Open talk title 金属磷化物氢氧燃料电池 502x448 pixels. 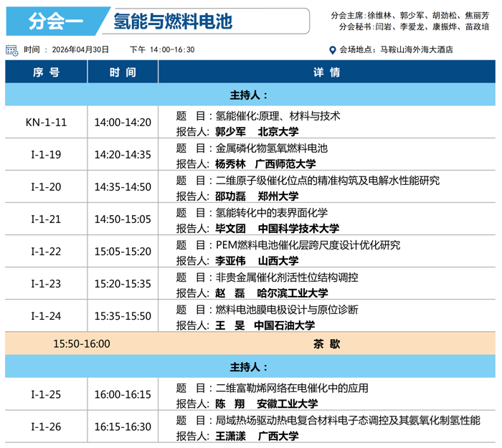point(271,148)
